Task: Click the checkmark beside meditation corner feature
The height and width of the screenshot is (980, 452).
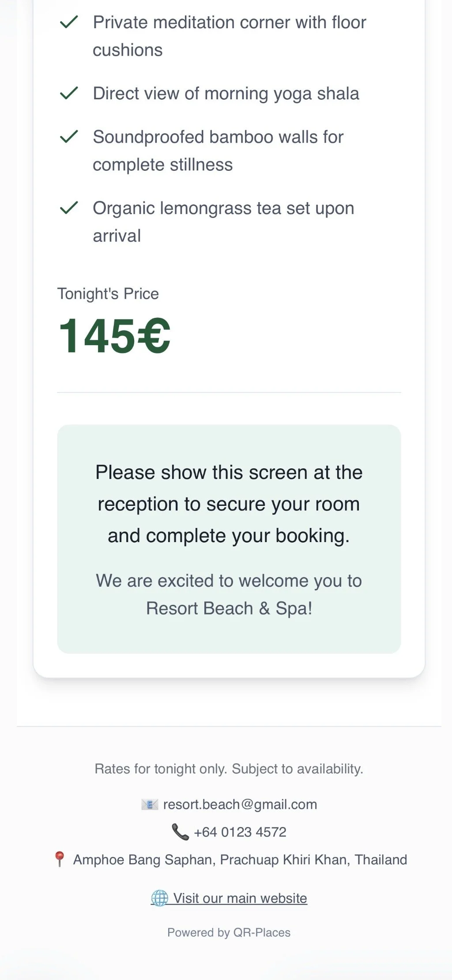Action: click(x=69, y=22)
